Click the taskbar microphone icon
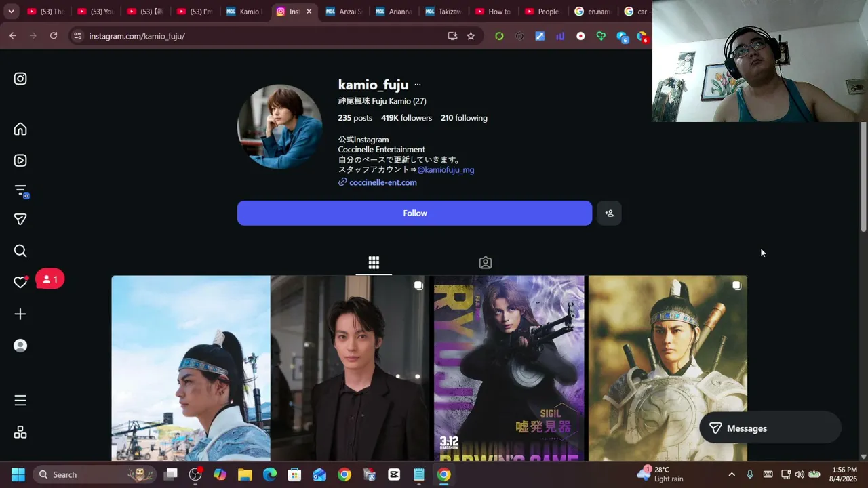Viewport: 868px width, 488px height. tap(749, 474)
